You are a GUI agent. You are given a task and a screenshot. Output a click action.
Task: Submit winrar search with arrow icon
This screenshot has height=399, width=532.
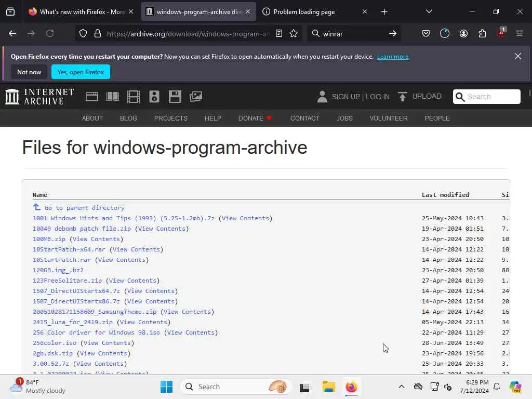393,34
